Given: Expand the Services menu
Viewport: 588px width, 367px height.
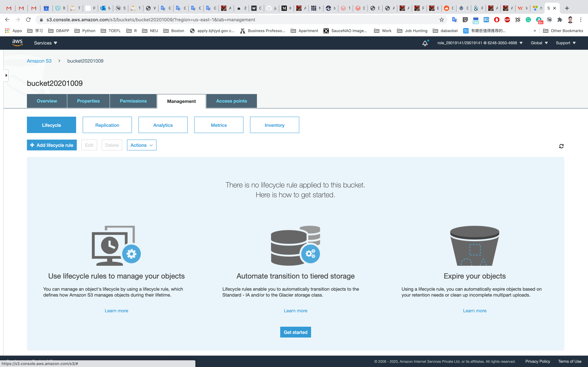Looking at the screenshot, I should (x=45, y=43).
